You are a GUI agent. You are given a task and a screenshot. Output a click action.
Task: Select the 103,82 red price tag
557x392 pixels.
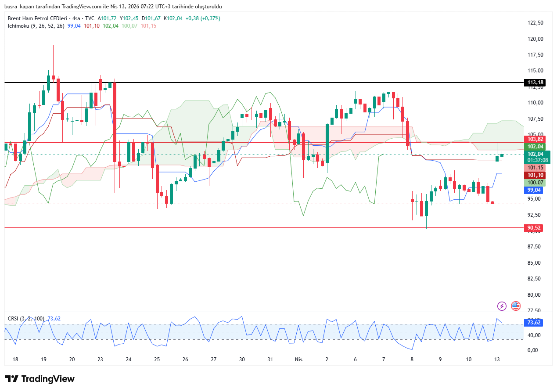pos(535,139)
